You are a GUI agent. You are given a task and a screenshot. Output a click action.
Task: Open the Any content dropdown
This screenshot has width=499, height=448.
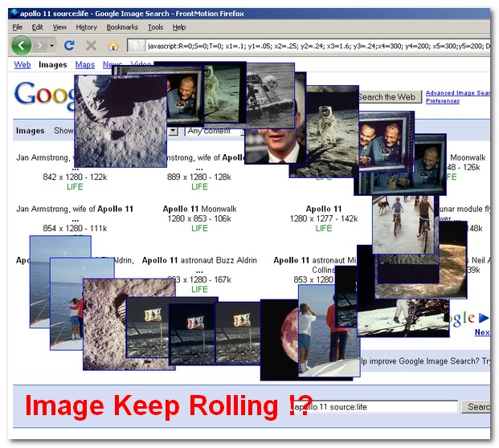214,131
